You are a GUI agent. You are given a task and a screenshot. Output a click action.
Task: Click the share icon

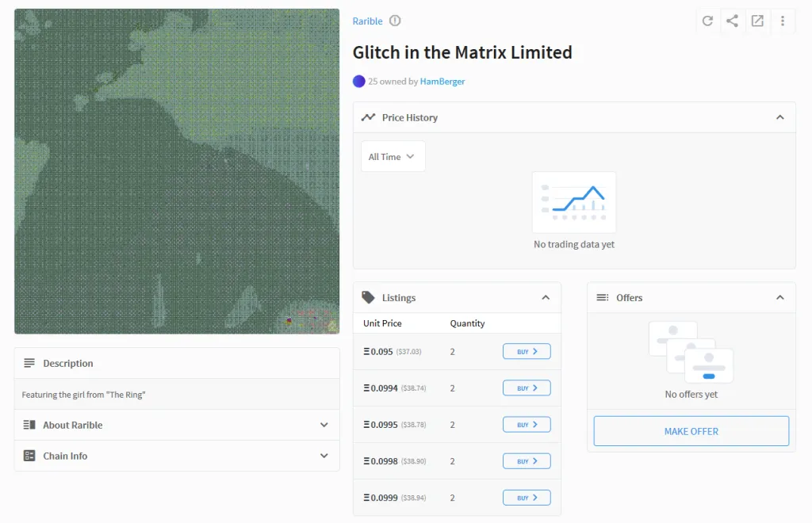click(x=732, y=21)
